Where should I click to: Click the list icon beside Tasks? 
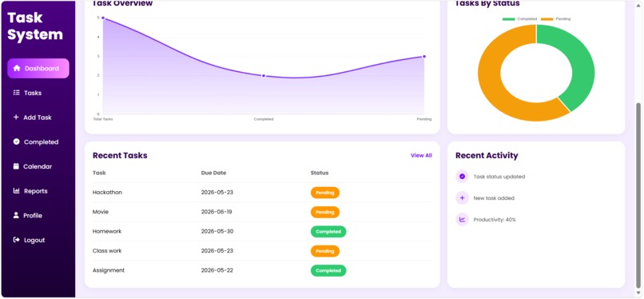[x=17, y=93]
